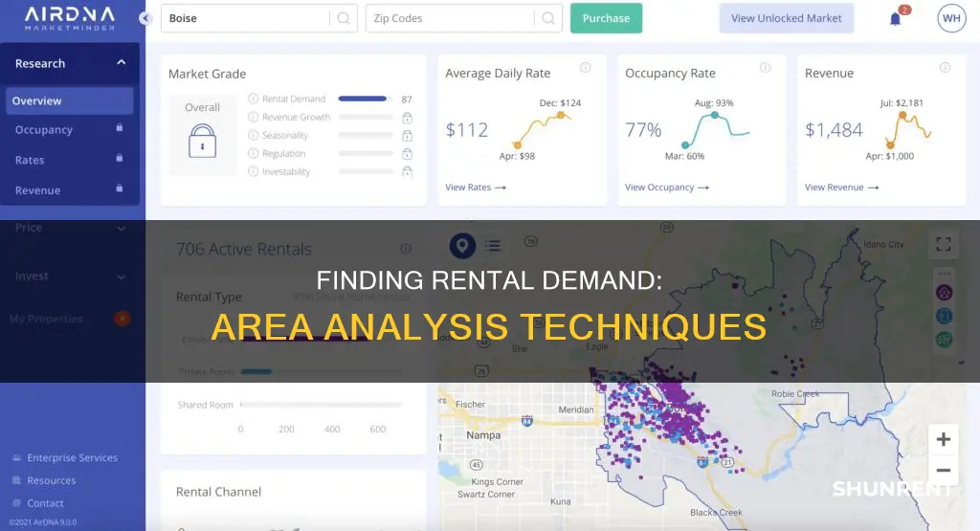Click the Rental Demand score bar
This screenshot has height=531, width=980.
point(365,99)
